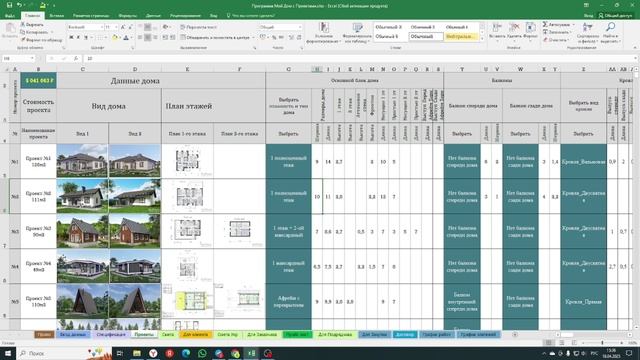Increase decimal places
Viewport: 640px width, 360px height.
point(291,38)
